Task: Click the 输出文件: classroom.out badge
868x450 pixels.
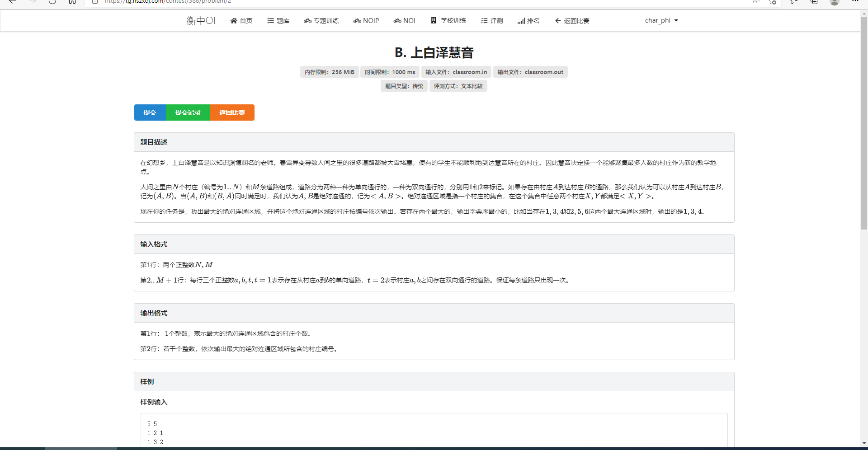Action: (530, 72)
